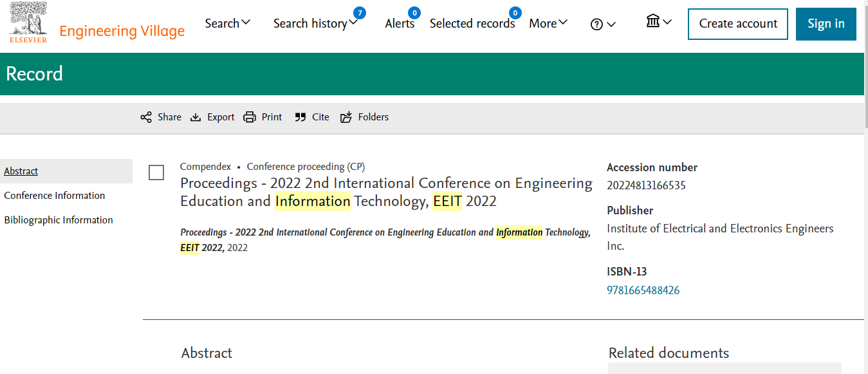
Task: Select the Abstract section tab
Action: pos(66,171)
